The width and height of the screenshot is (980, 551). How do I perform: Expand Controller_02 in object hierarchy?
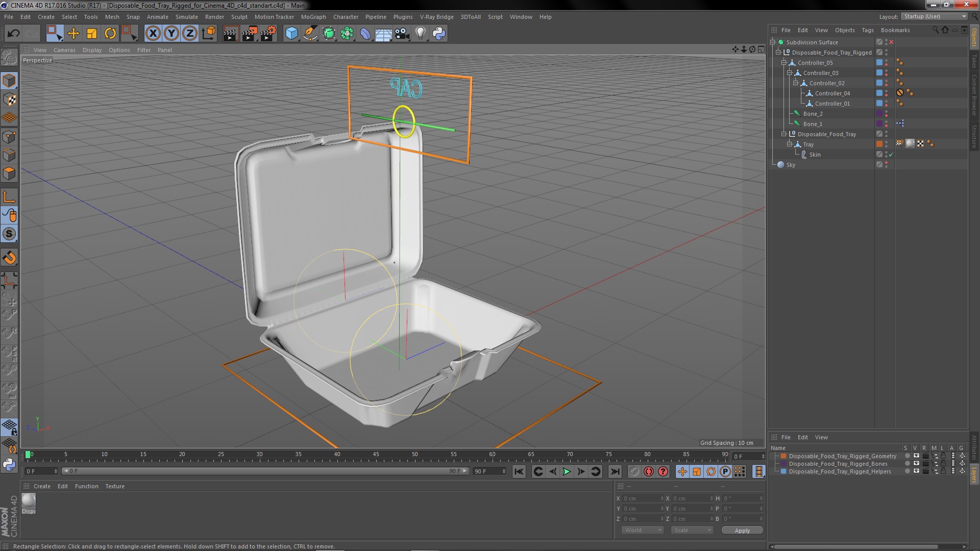click(795, 83)
